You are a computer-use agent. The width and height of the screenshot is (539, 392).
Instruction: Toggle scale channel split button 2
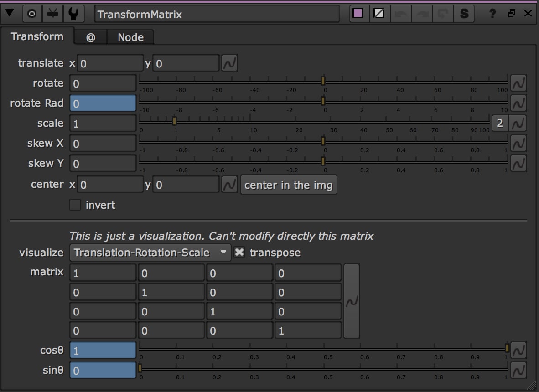pos(500,123)
